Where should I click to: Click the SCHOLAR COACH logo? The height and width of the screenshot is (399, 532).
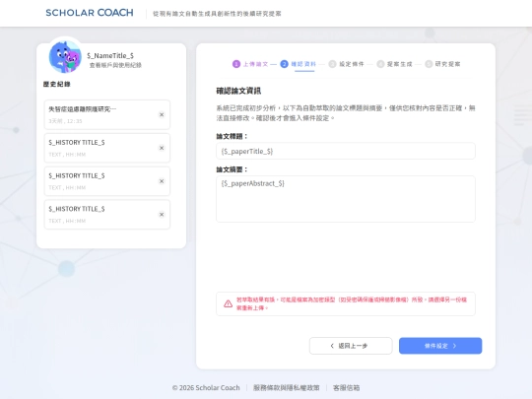[x=90, y=13]
